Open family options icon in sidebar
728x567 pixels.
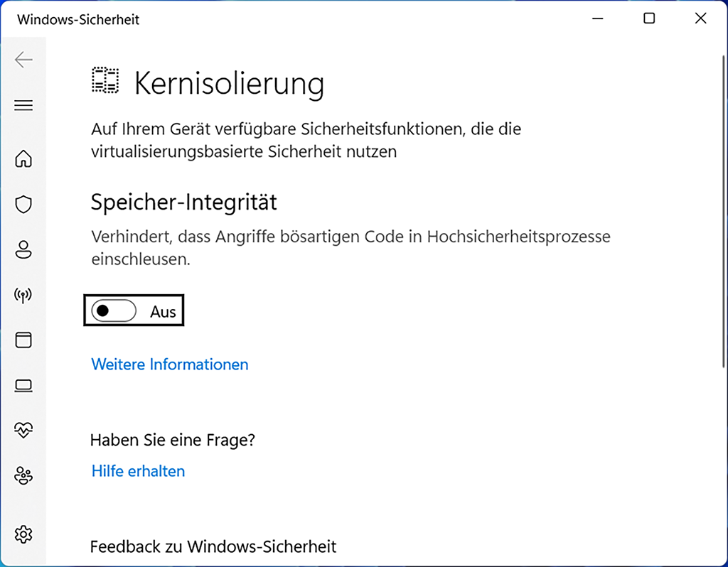(23, 475)
